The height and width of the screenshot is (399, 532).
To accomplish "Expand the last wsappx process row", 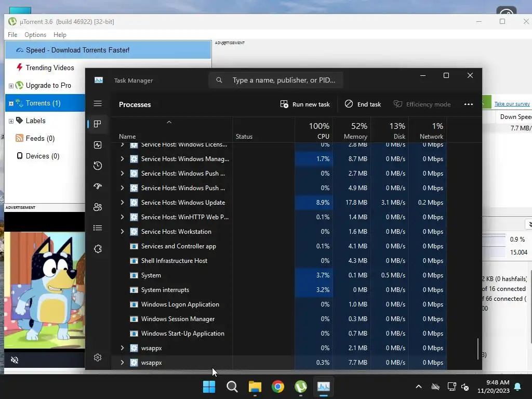I will [122, 363].
